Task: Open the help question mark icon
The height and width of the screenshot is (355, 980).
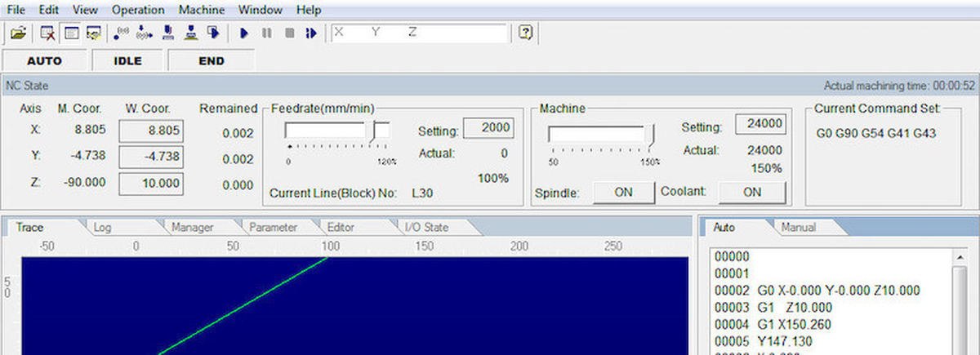Action: tap(526, 33)
